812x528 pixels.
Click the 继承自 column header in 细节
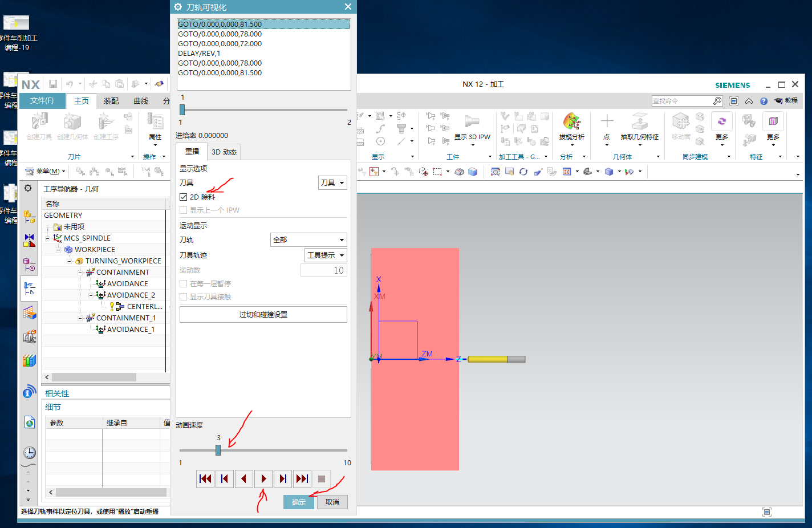click(131, 423)
